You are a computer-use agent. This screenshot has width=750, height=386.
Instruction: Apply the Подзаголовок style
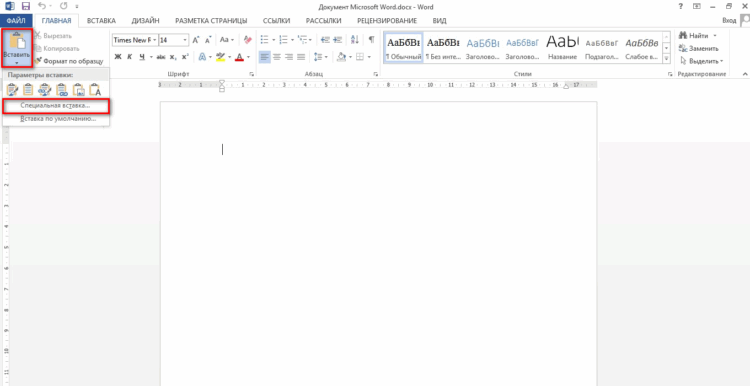coord(602,48)
